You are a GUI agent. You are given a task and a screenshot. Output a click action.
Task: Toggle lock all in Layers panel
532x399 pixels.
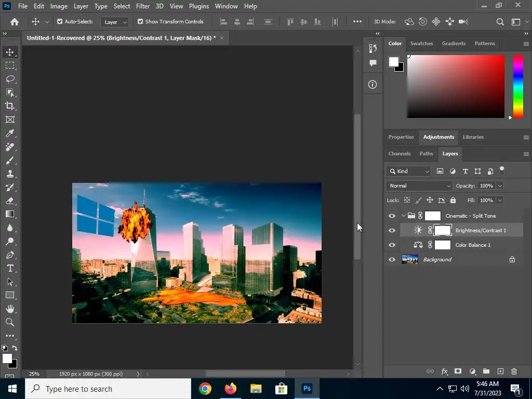coord(453,200)
